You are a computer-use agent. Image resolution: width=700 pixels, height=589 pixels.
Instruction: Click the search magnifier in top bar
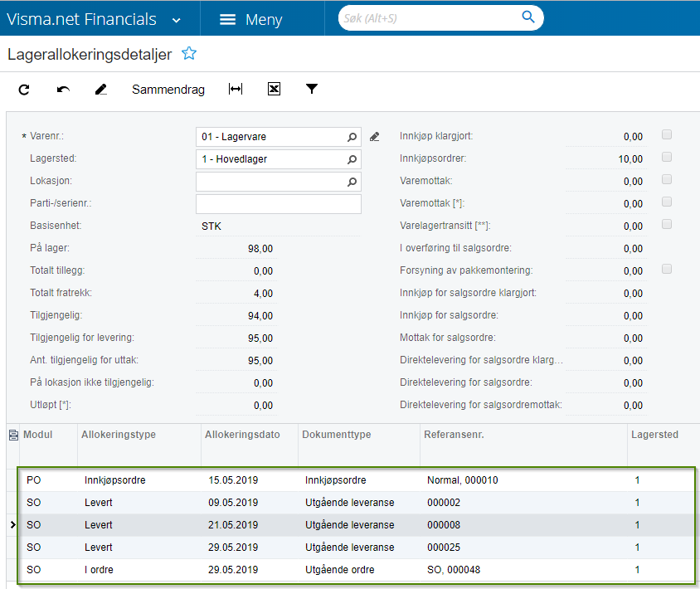click(x=528, y=17)
